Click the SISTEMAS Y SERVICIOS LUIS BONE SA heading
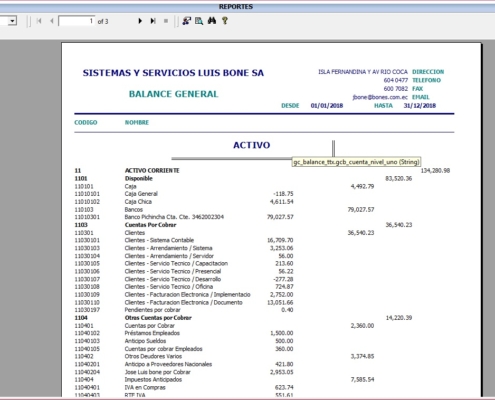 [x=173, y=73]
